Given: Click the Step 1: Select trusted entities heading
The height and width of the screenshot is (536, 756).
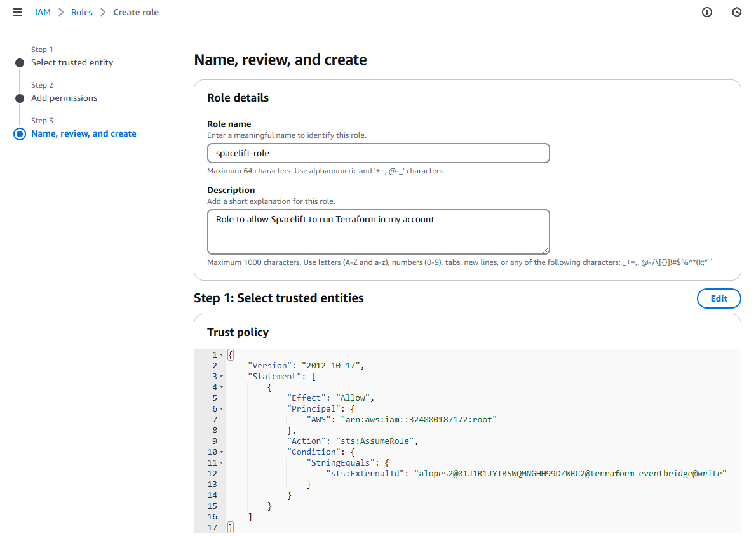Looking at the screenshot, I should [279, 298].
